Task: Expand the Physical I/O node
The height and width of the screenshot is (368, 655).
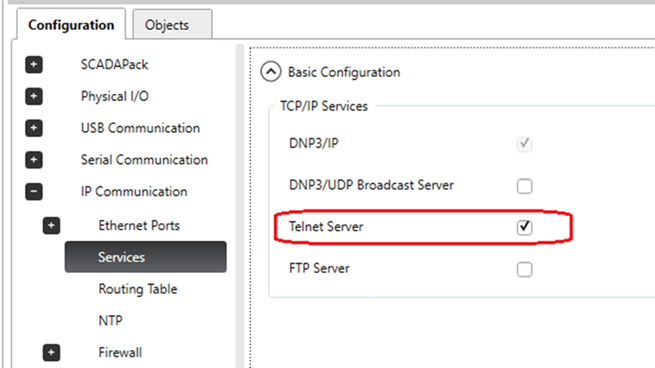Action: (34, 96)
